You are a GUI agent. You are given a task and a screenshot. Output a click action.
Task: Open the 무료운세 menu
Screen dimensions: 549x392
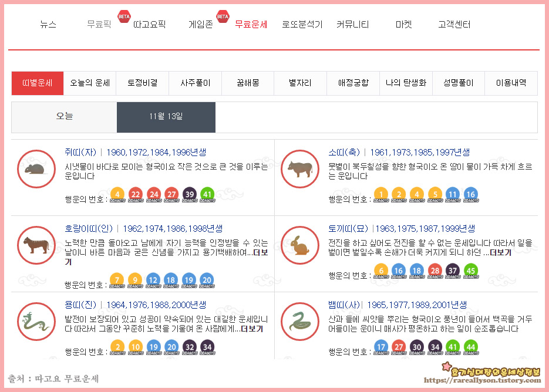pyautogui.click(x=251, y=25)
